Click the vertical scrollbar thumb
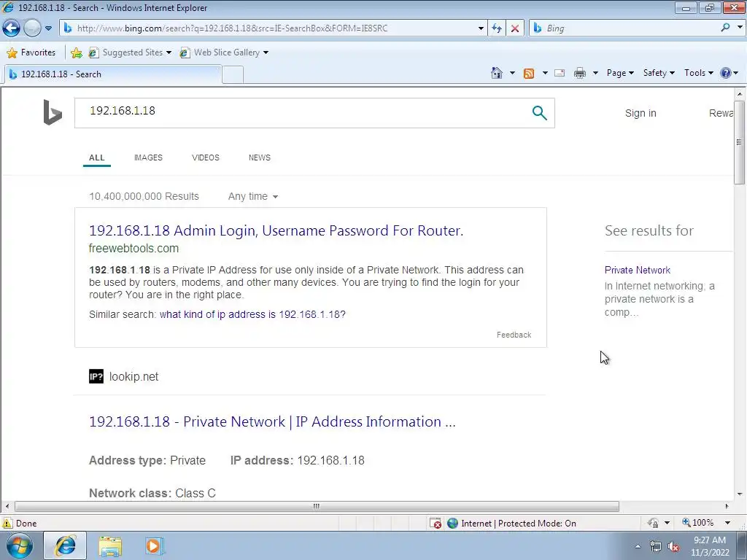 [x=739, y=142]
